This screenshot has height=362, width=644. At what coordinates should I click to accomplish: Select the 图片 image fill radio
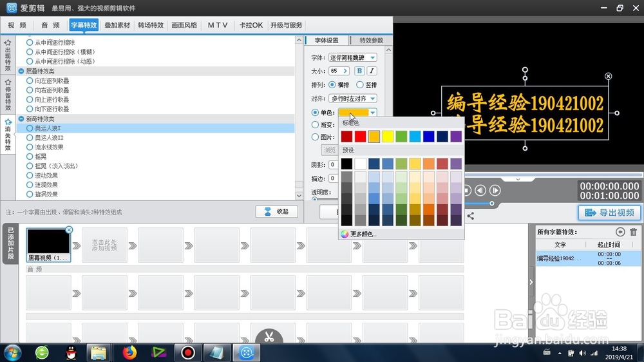(x=315, y=137)
